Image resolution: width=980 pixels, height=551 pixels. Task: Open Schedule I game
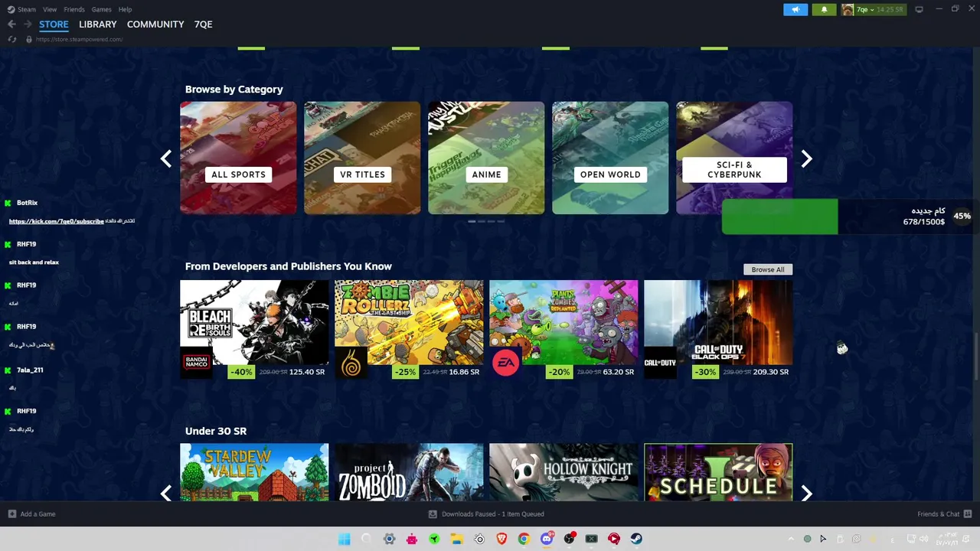tap(718, 472)
